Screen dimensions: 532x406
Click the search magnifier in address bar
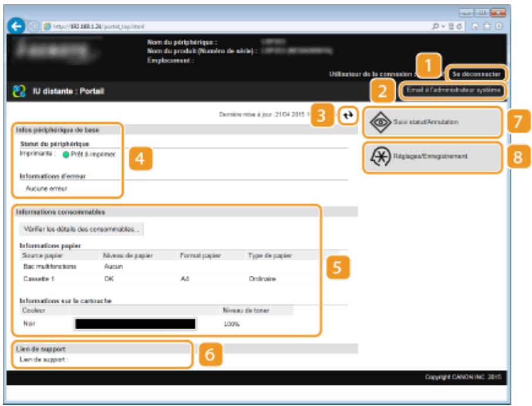(x=435, y=26)
